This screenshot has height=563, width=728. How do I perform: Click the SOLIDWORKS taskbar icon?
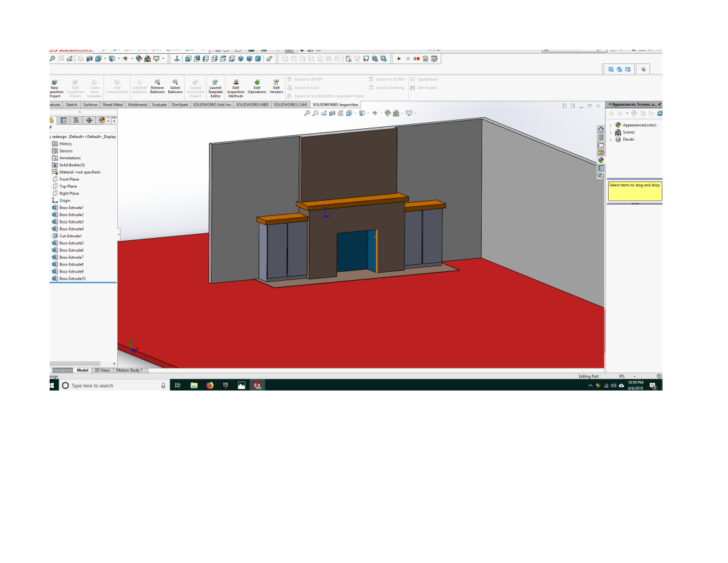pos(257,386)
